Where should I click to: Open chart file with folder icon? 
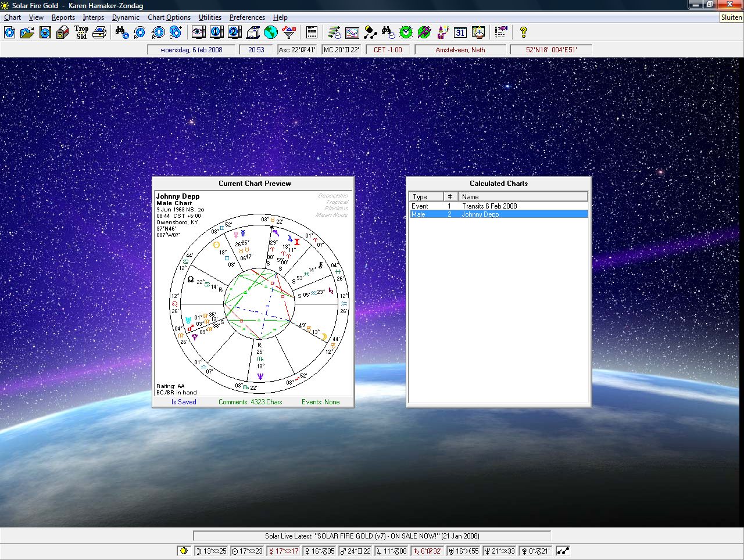[x=27, y=33]
